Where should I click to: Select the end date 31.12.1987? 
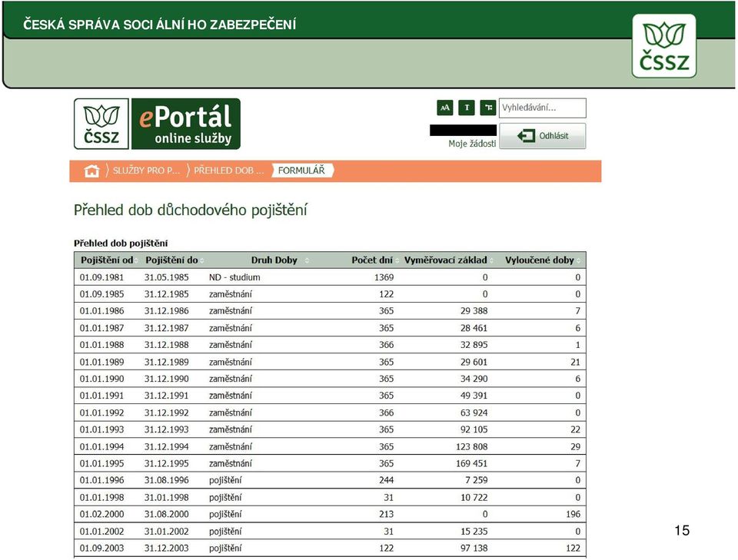pyautogui.click(x=167, y=328)
